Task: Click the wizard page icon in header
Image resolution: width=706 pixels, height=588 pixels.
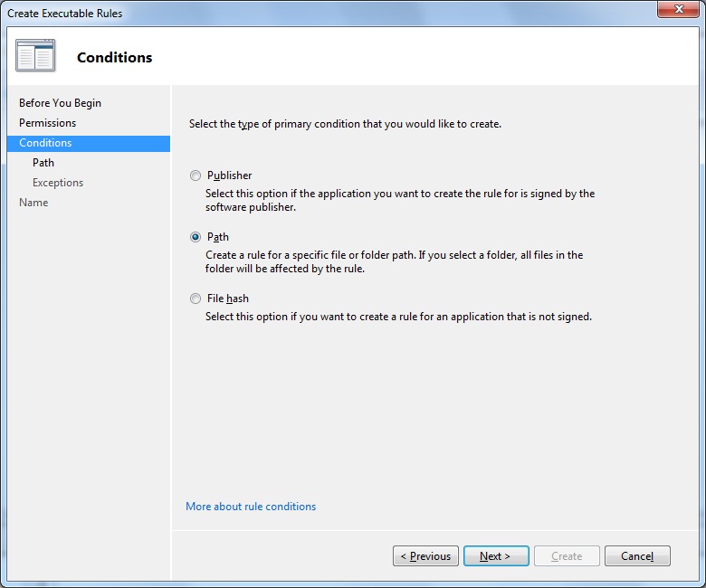Action: [x=35, y=56]
